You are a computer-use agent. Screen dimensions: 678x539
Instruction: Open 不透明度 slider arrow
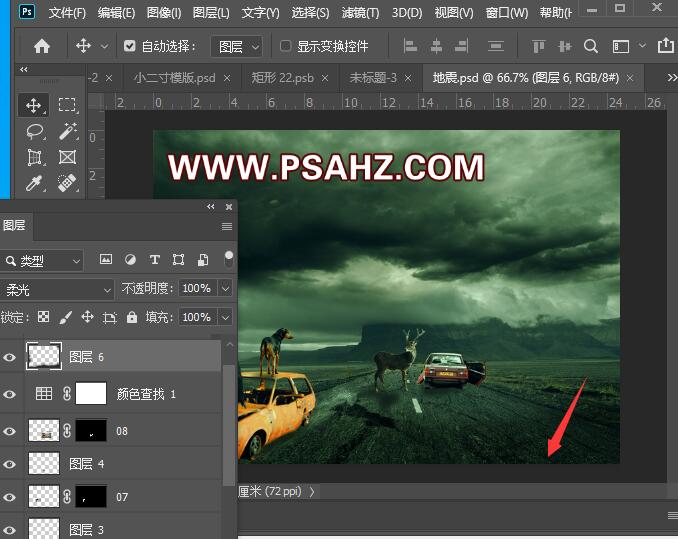click(x=225, y=288)
